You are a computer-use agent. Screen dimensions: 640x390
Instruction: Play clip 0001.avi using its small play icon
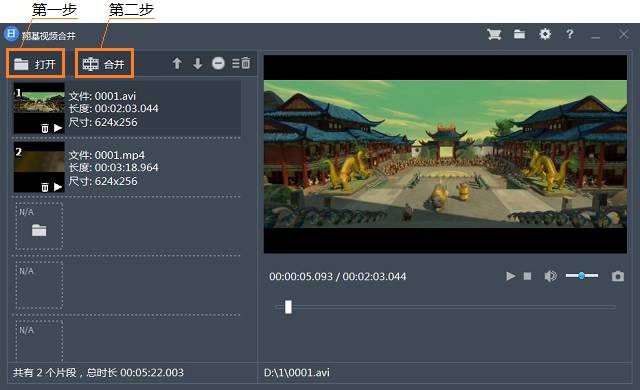coord(58,128)
